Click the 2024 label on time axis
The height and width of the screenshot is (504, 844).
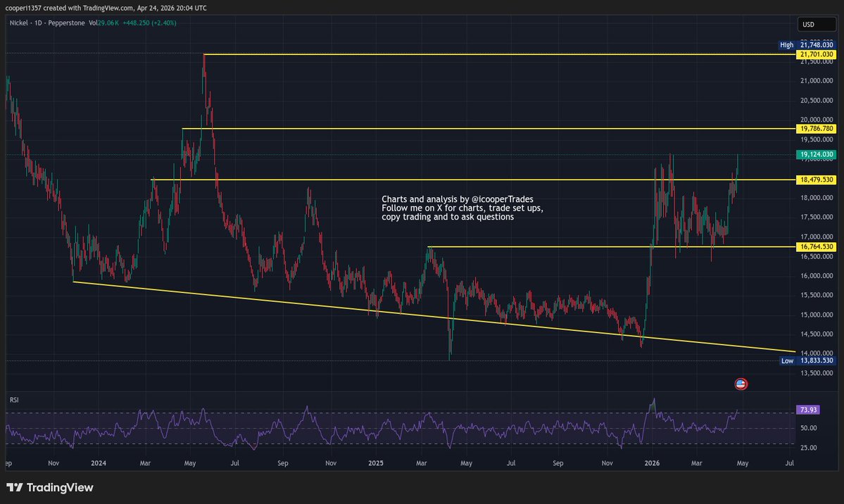[99, 463]
